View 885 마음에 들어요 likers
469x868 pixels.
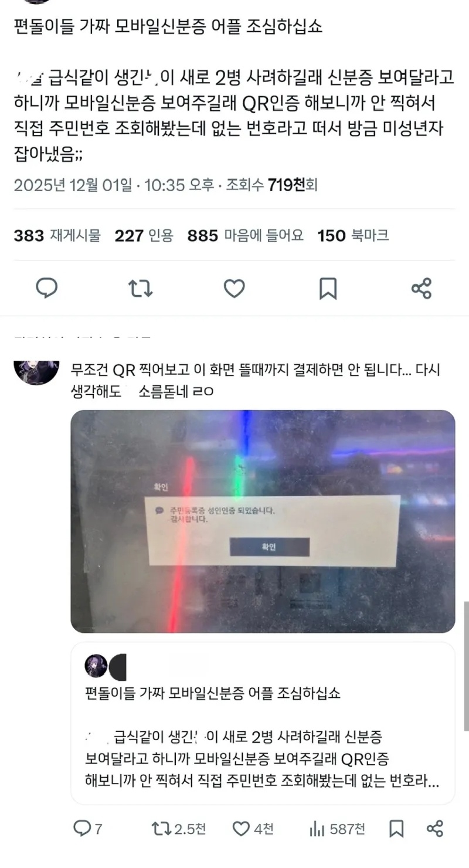(246, 236)
